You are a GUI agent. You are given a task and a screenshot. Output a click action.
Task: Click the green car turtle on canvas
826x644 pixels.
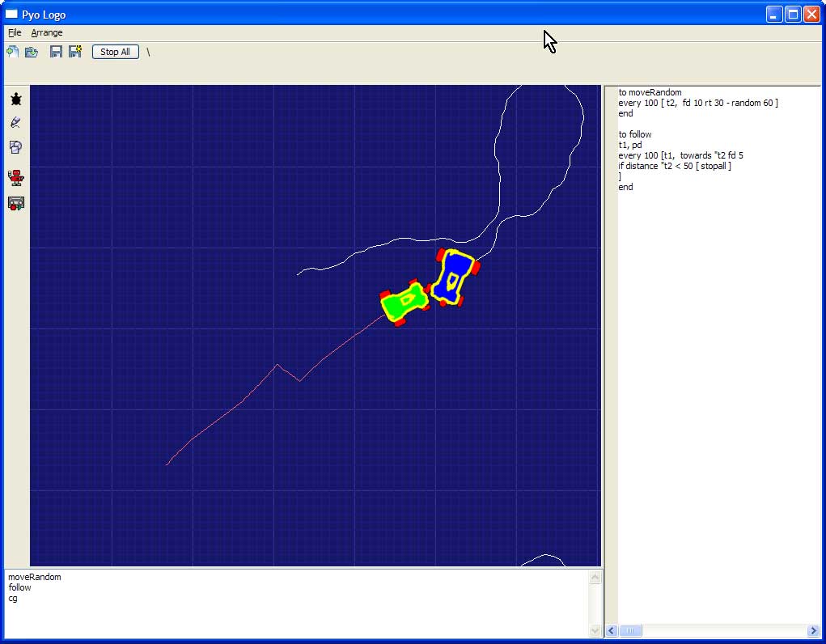[x=404, y=303]
